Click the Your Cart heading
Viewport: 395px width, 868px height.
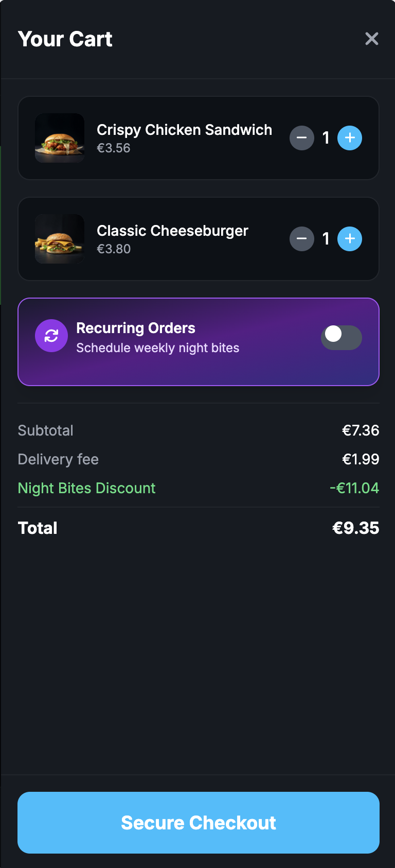(x=65, y=39)
